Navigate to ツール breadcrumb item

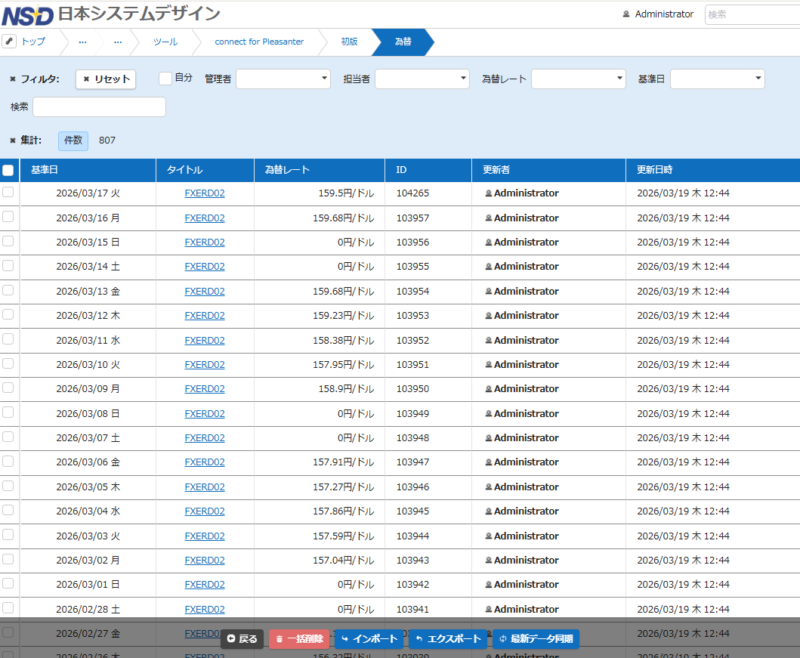[x=165, y=42]
